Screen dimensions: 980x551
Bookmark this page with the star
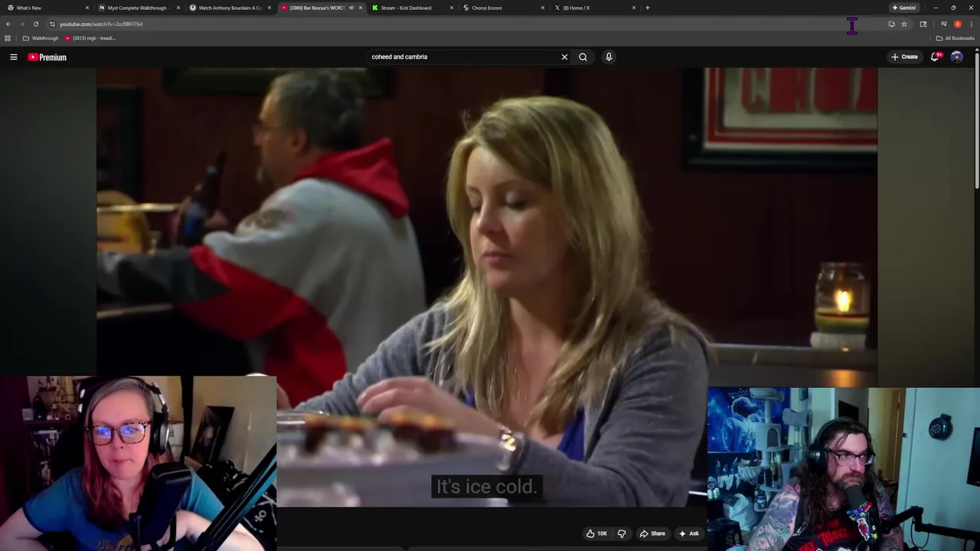coord(904,24)
